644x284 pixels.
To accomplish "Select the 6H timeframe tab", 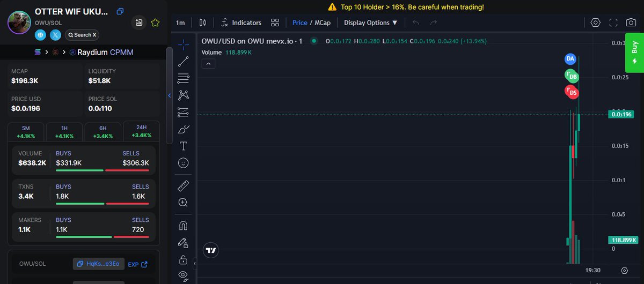I will tap(103, 132).
